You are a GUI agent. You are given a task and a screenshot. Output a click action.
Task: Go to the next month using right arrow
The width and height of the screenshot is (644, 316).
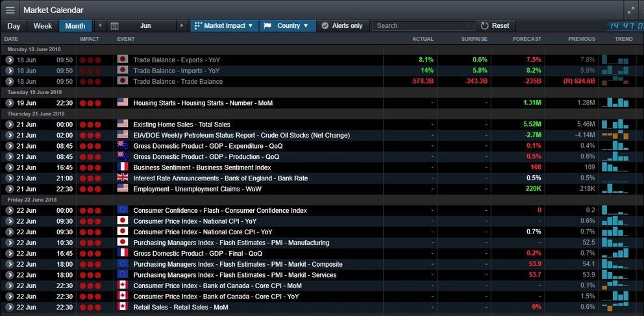coord(182,25)
